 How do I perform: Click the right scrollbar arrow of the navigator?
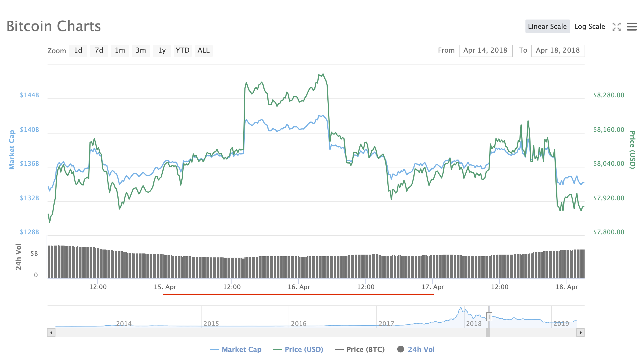pos(580,332)
